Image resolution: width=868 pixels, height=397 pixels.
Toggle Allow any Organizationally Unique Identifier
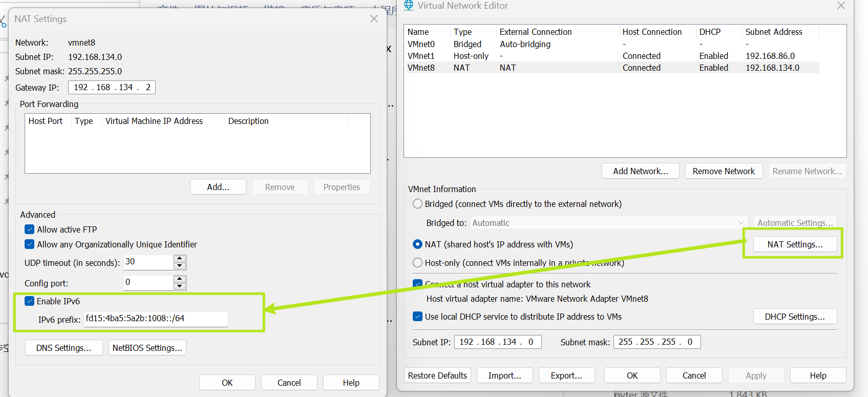click(30, 244)
